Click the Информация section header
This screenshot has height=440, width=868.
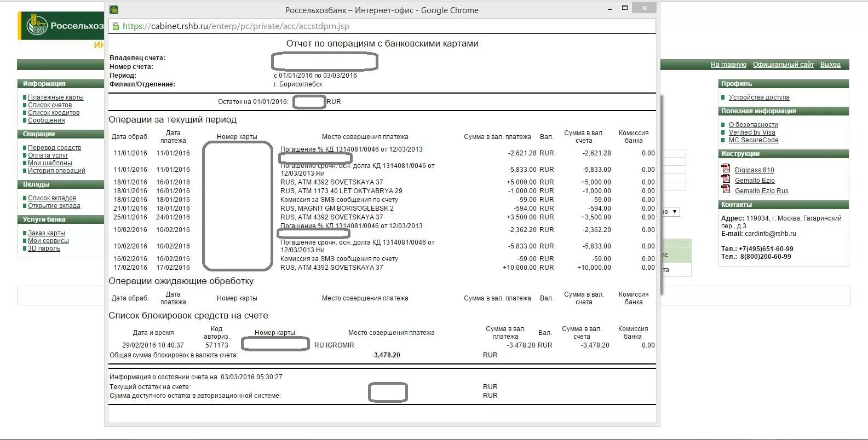60,84
